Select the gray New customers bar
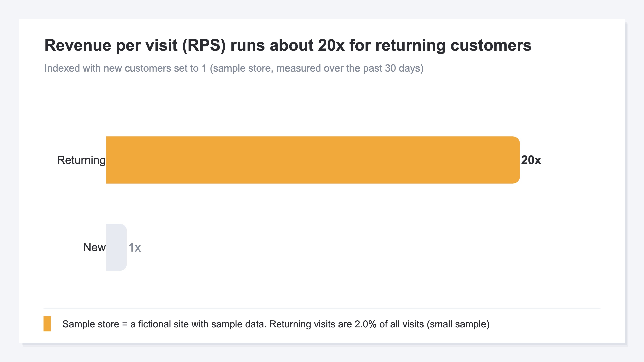The width and height of the screenshot is (644, 362). coord(117,247)
